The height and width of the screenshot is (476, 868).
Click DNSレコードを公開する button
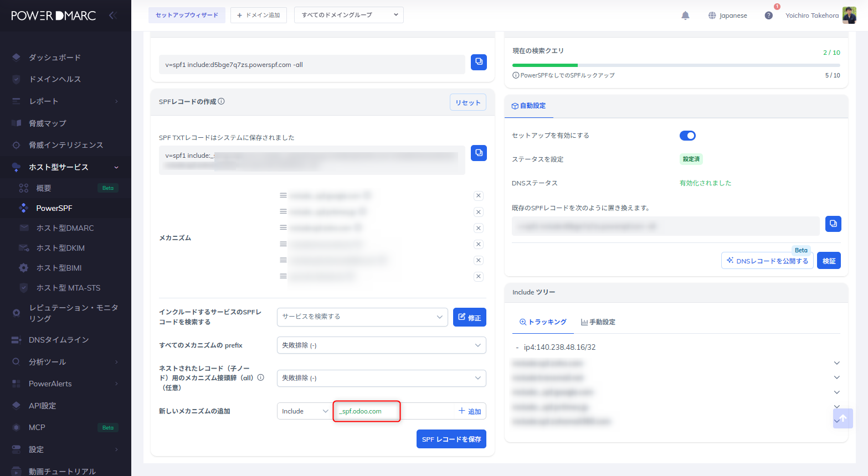pos(767,261)
